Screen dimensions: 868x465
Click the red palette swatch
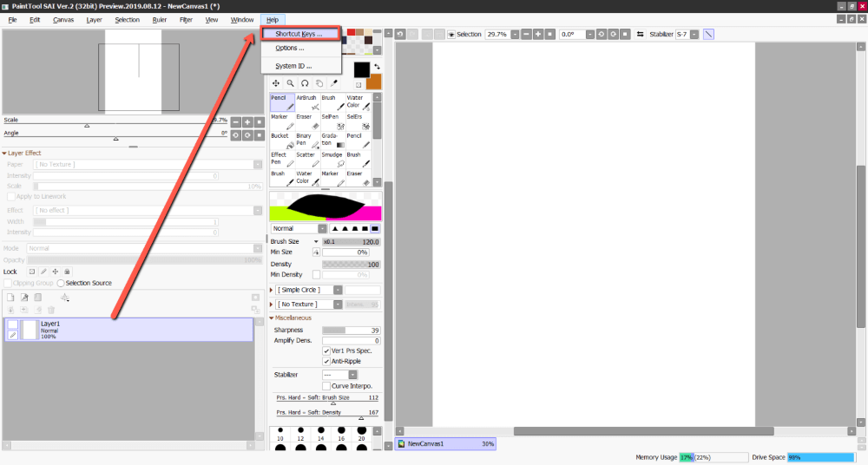click(x=351, y=32)
